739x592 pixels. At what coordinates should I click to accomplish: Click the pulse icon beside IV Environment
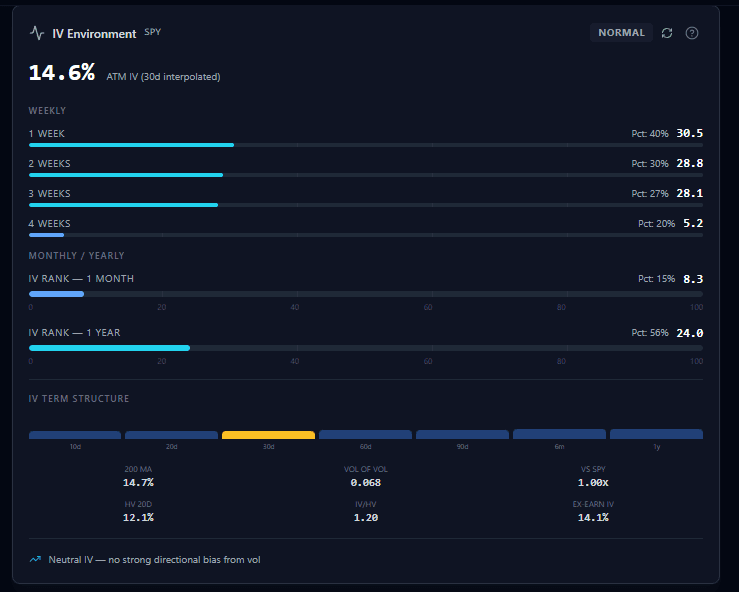point(37,33)
